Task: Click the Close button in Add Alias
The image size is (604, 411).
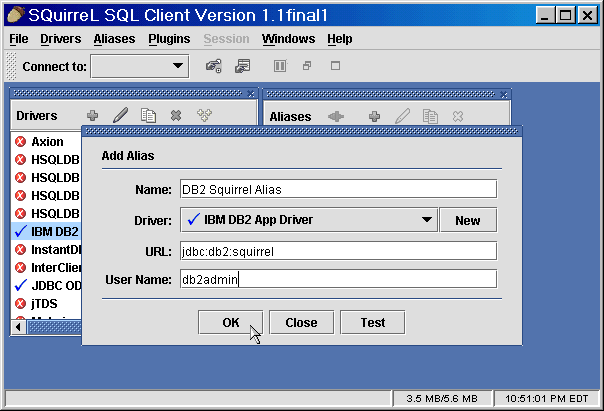Action: pos(301,322)
